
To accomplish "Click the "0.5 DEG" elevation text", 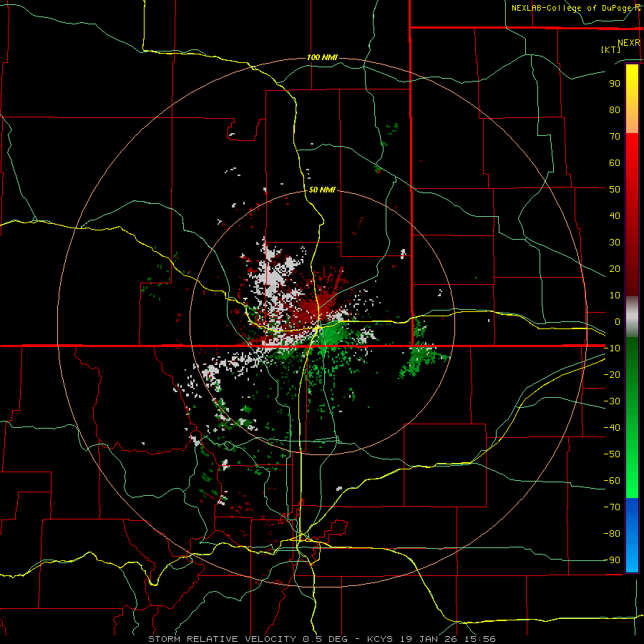I will [x=326, y=639].
